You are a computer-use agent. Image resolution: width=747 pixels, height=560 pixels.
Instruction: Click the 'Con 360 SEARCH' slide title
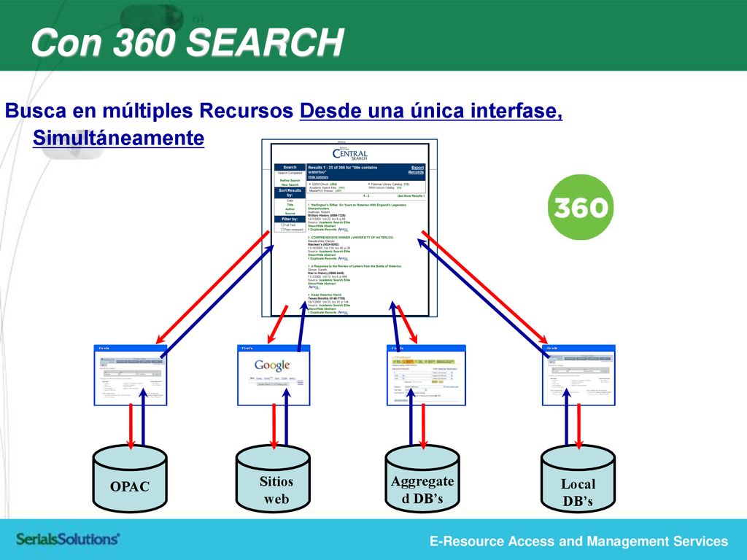(187, 43)
